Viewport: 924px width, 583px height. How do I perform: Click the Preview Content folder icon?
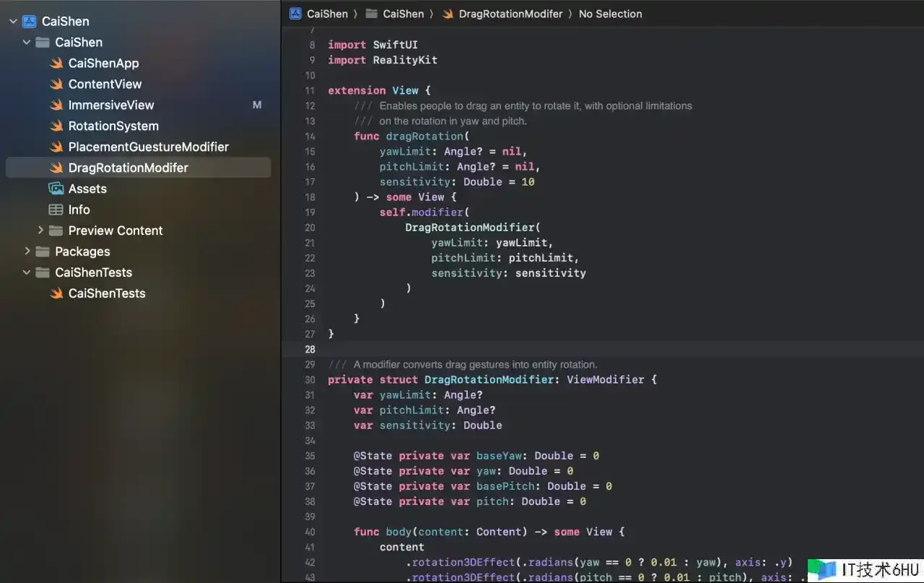(56, 230)
